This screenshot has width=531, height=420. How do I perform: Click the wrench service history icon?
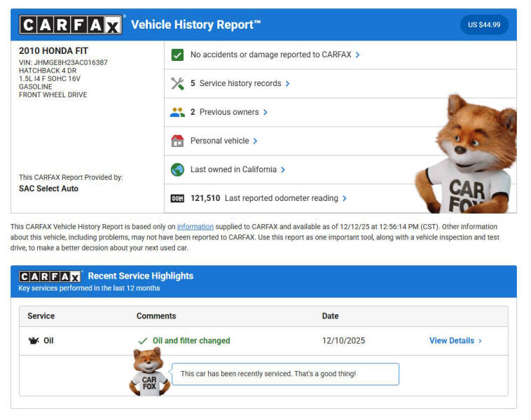pos(177,83)
